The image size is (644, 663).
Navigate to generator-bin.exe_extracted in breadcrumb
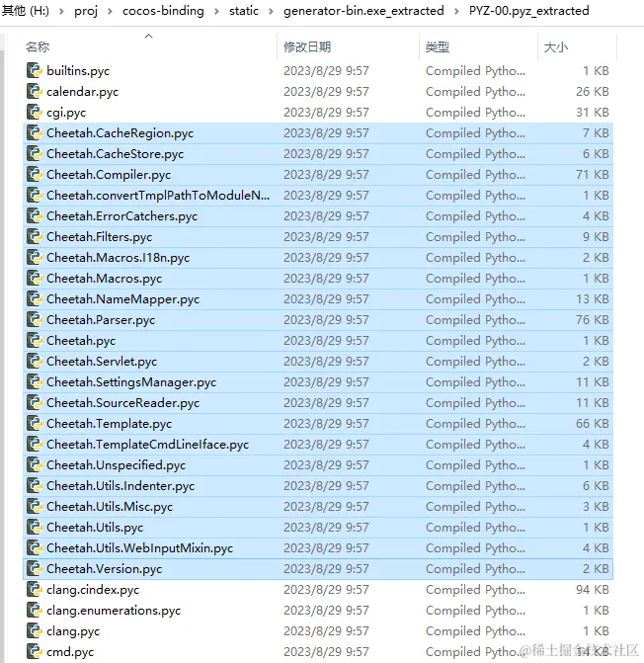(363, 11)
